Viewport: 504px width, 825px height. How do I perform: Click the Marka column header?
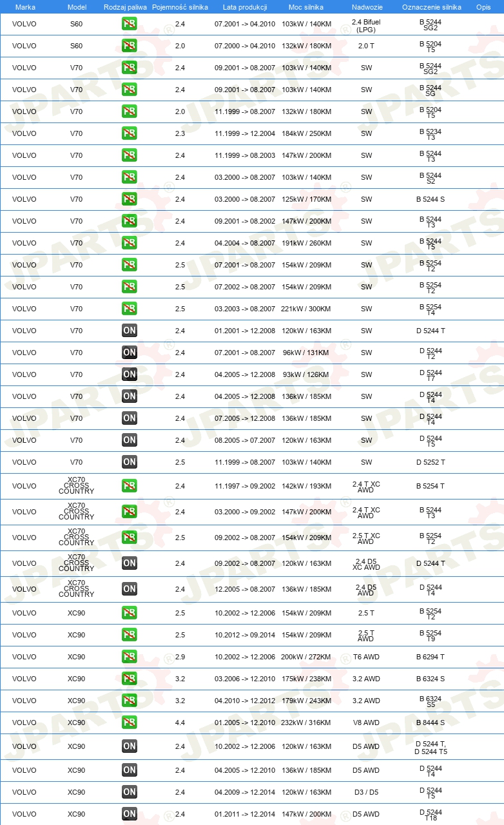(x=25, y=6)
